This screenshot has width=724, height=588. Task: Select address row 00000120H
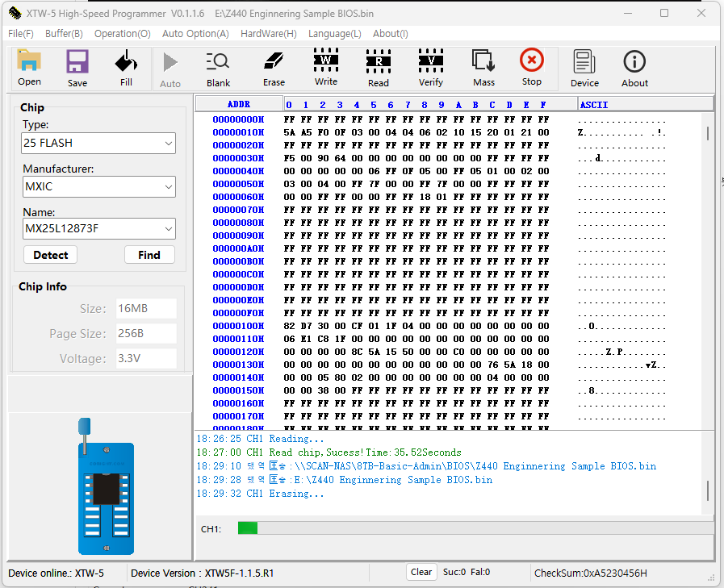pos(238,352)
